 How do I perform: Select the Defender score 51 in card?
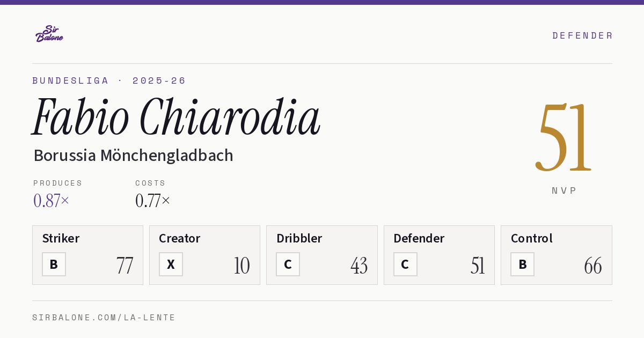(478, 266)
